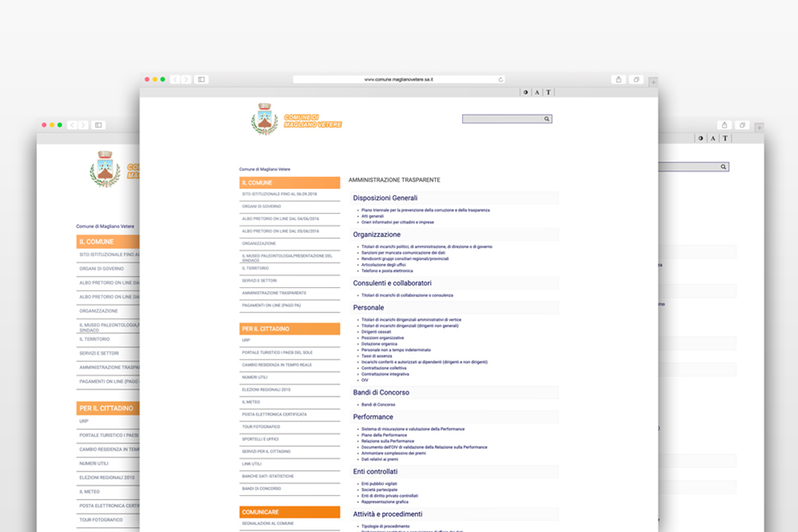This screenshot has height=532, width=798.
Task: Add a new tab in the front window
Action: (x=654, y=82)
